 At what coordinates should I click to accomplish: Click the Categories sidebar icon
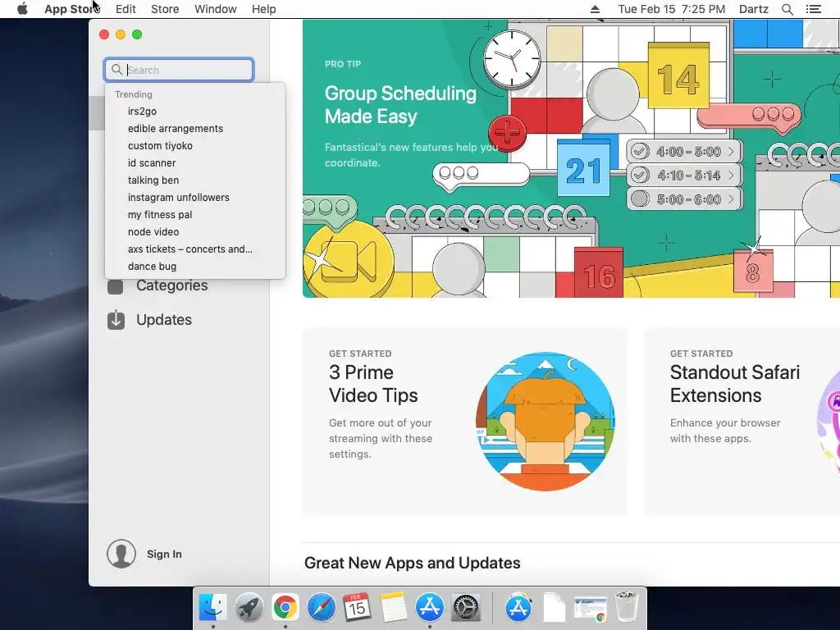coord(115,286)
